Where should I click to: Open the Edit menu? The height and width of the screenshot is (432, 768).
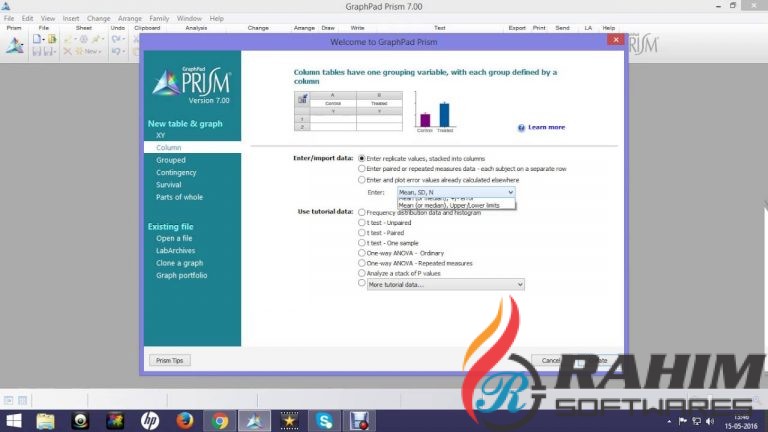click(27, 19)
